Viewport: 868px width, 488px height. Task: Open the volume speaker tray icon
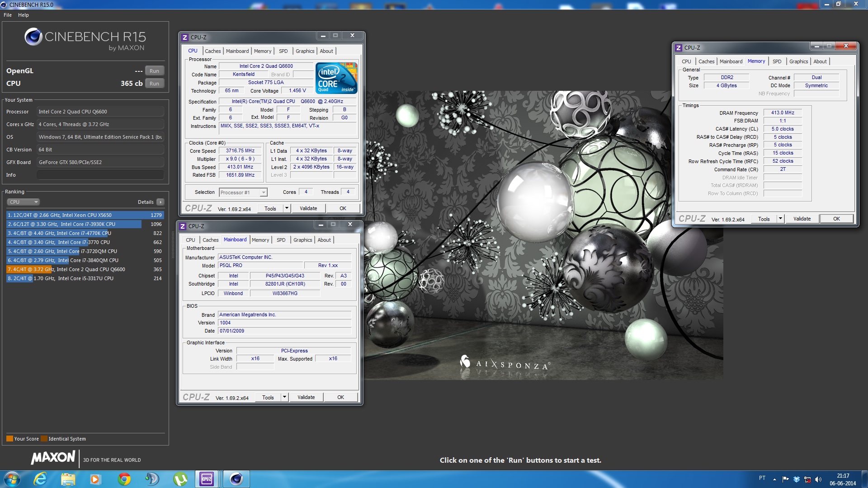click(x=818, y=479)
